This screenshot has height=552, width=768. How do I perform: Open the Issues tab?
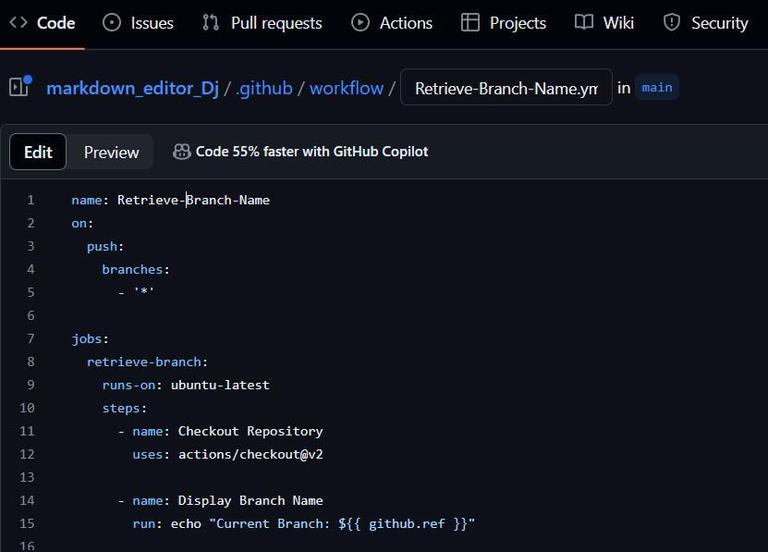coord(138,23)
